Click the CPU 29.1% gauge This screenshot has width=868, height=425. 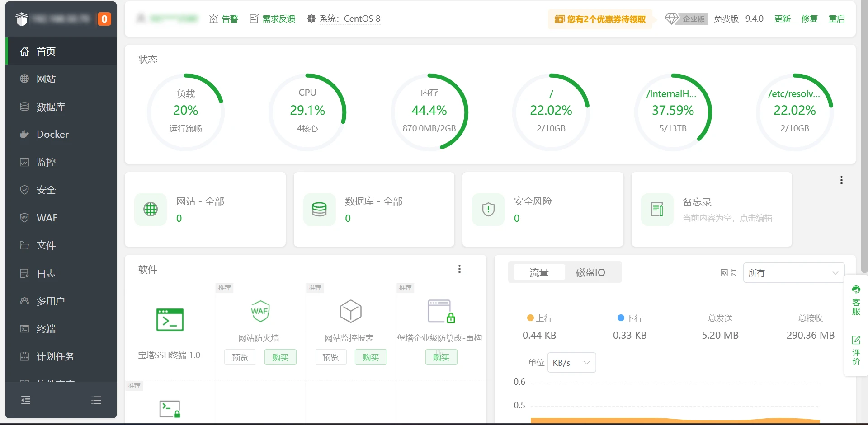click(x=307, y=112)
